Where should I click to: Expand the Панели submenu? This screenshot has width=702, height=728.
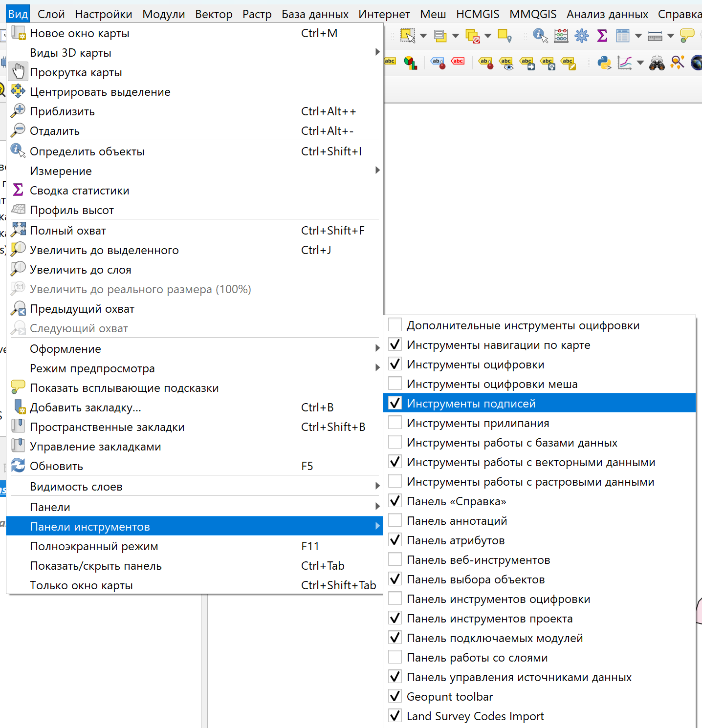click(x=195, y=507)
